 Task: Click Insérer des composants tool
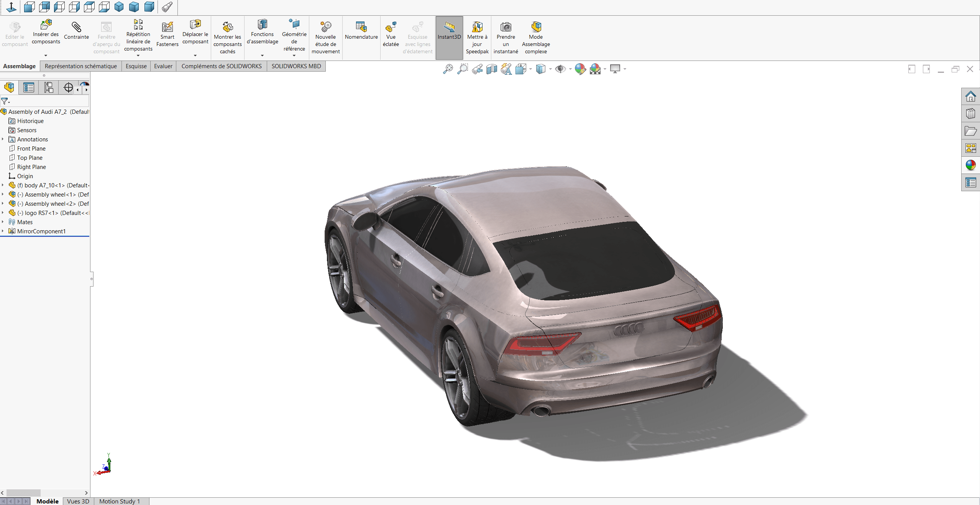[x=46, y=32]
